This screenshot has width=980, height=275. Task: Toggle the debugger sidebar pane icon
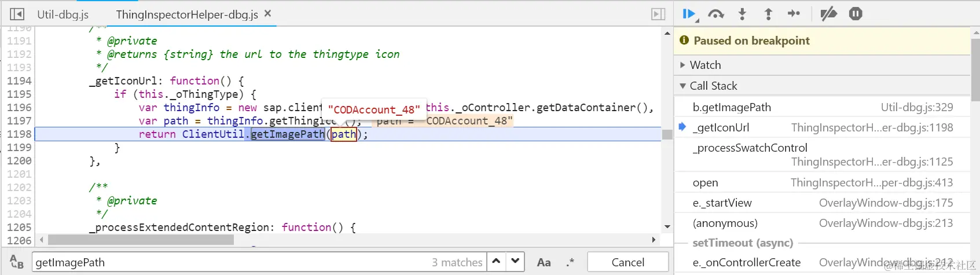click(x=658, y=14)
